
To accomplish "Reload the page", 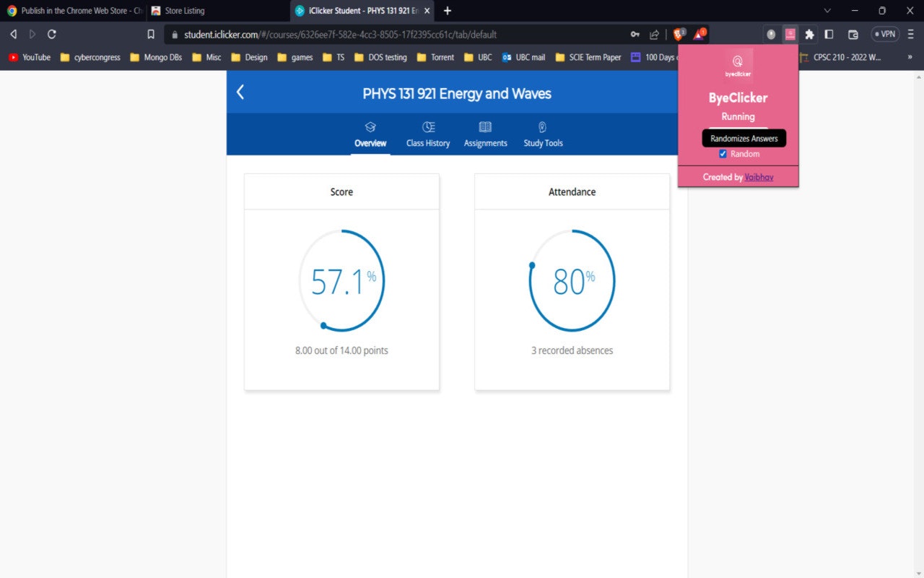I will point(52,34).
